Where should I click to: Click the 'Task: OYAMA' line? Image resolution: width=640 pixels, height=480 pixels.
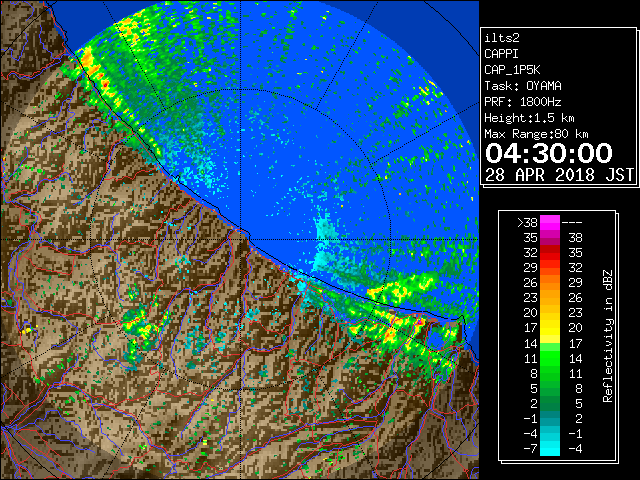[x=523, y=86]
